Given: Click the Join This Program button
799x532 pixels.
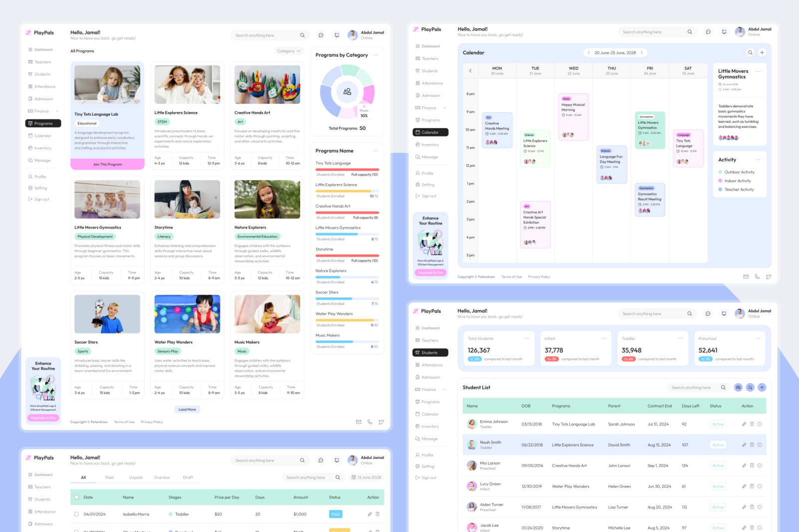Looking at the screenshot, I should point(107,164).
